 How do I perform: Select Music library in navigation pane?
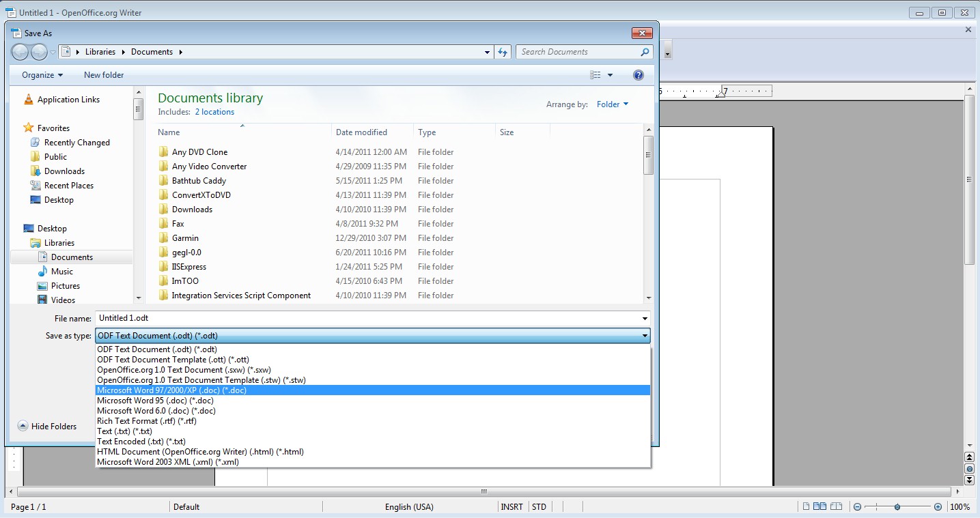[x=62, y=272]
